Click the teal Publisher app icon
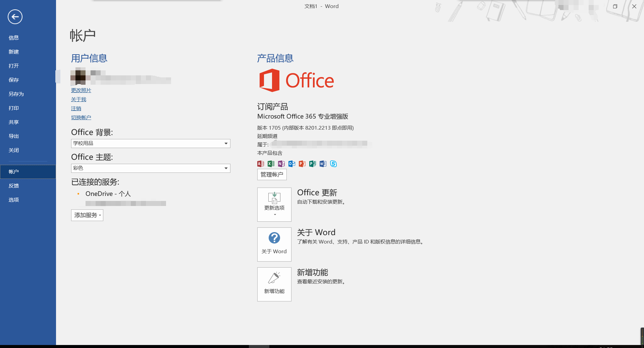This screenshot has width=644, height=348. pos(313,164)
